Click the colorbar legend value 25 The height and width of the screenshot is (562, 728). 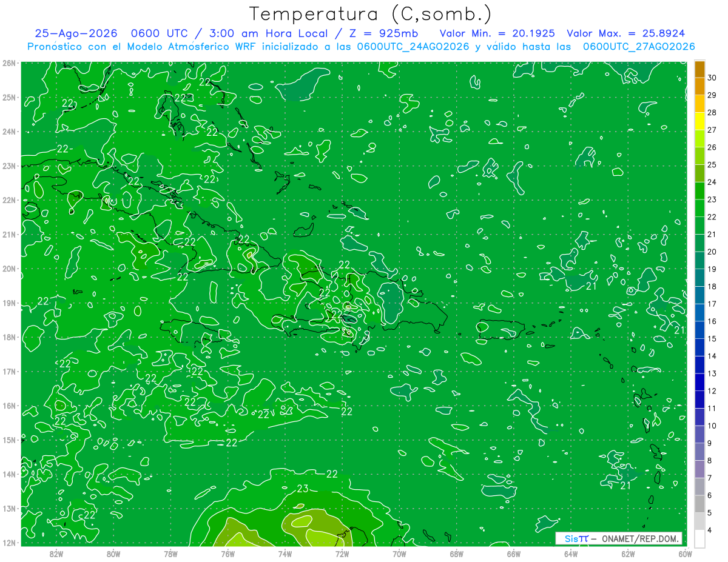pyautogui.click(x=712, y=165)
